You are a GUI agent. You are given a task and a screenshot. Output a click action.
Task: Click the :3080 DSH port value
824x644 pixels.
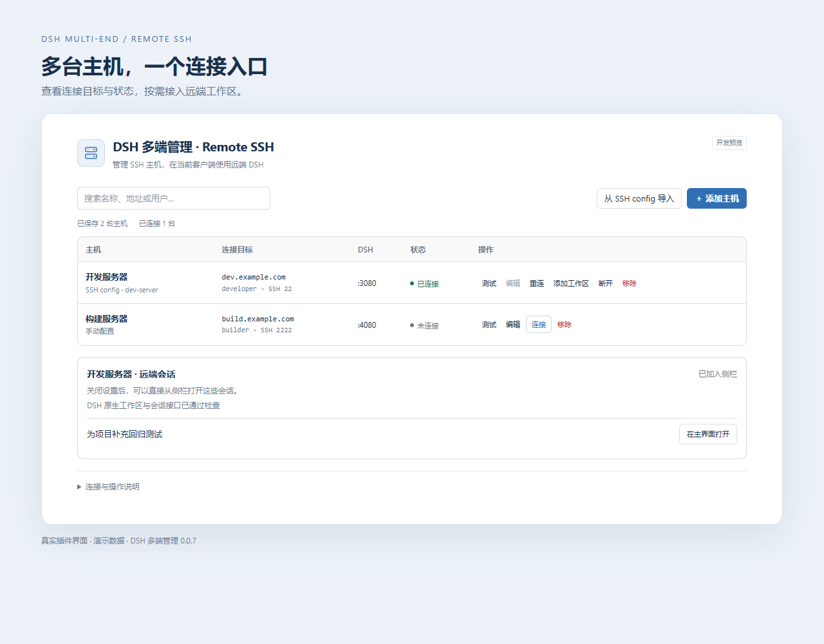367,283
